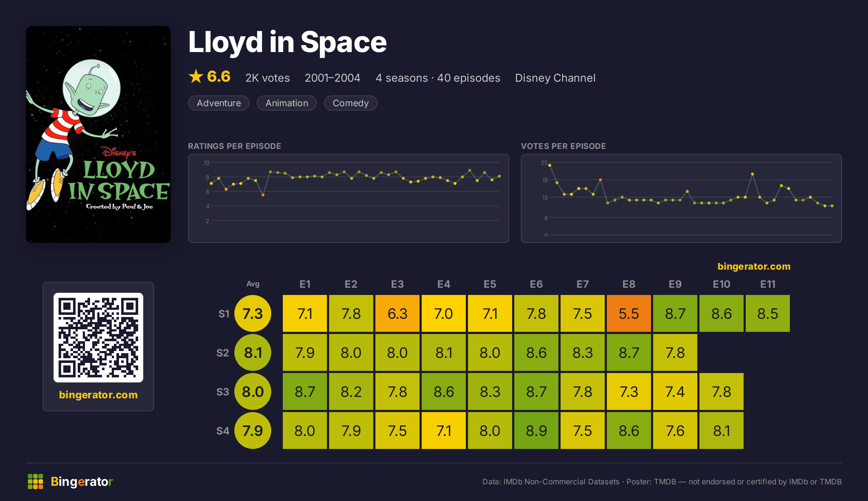The width and height of the screenshot is (868, 501).
Task: Click the S4 average 7.9 circle
Action: click(x=253, y=431)
